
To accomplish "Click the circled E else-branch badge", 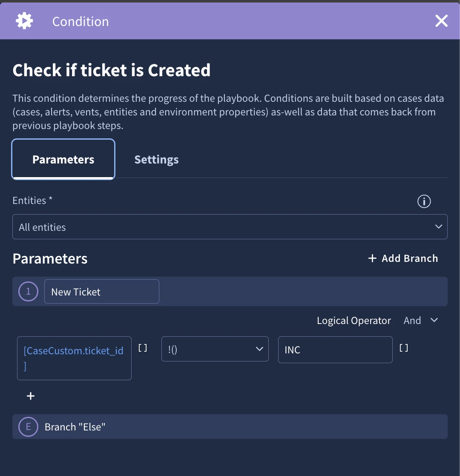I will [28, 427].
